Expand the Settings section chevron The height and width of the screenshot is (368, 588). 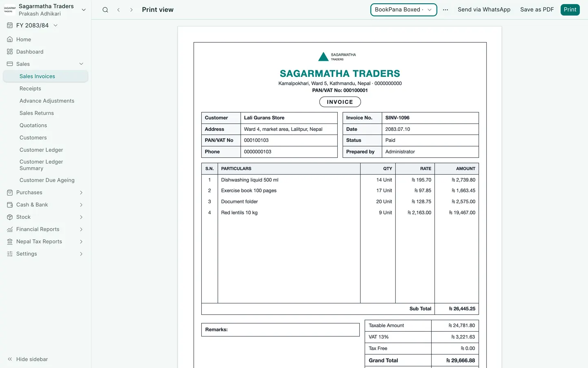click(x=81, y=254)
